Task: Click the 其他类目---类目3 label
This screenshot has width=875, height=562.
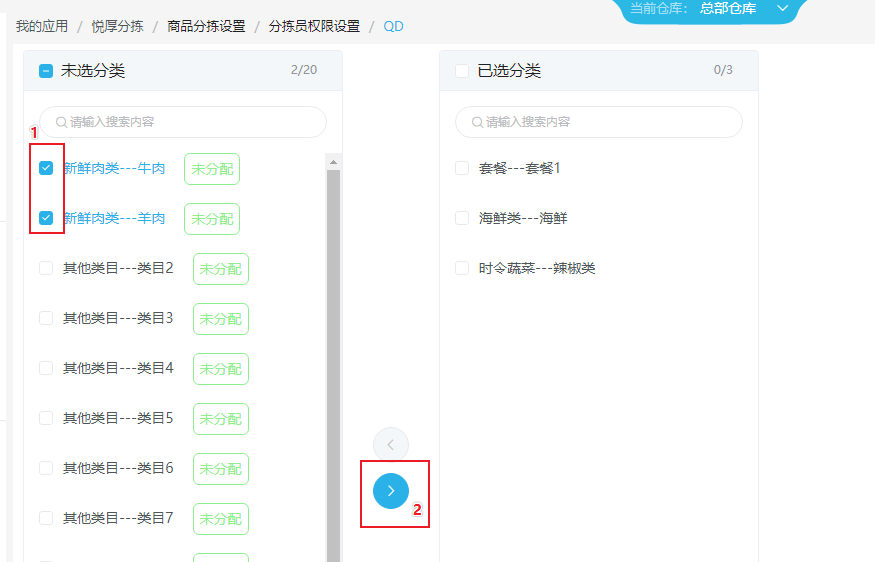Action: 118,318
